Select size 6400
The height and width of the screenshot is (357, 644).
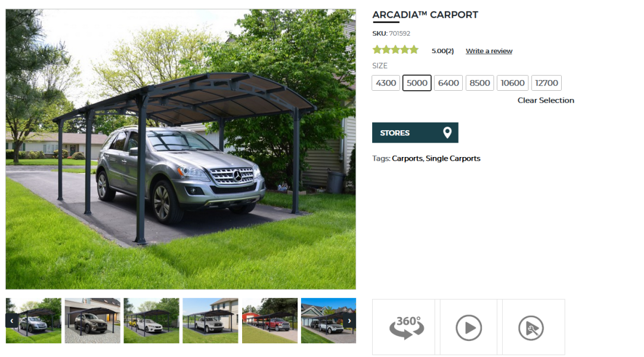point(448,82)
